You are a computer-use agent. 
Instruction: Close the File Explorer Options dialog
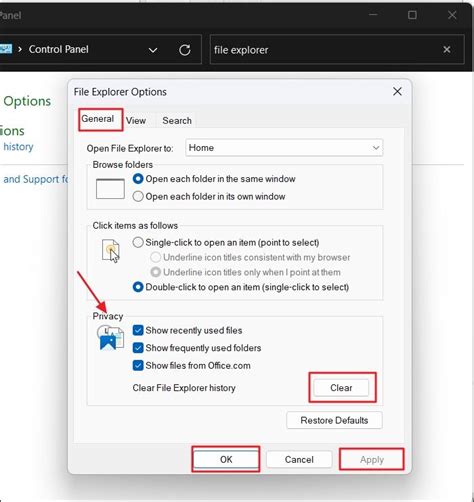(397, 91)
